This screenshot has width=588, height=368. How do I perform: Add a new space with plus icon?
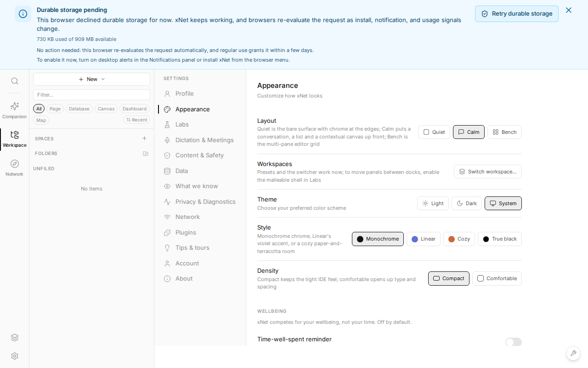(144, 138)
